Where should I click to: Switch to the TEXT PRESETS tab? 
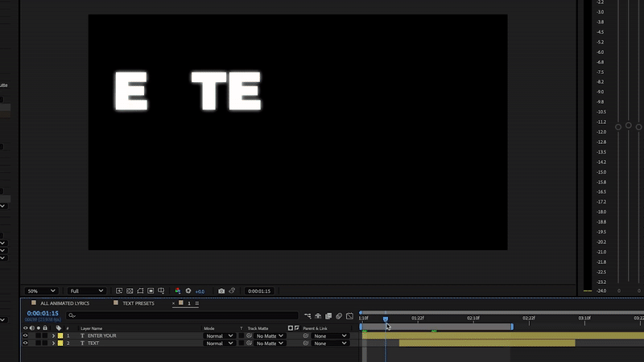tap(138, 303)
